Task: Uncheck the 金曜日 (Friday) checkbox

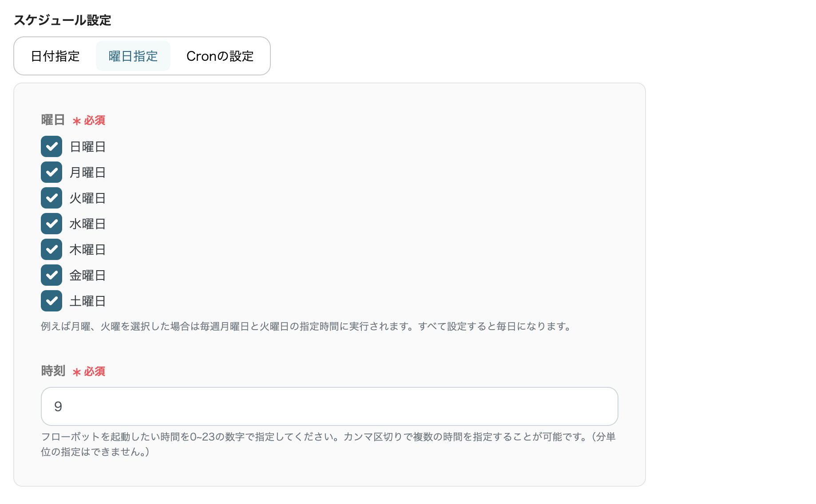Action: (51, 275)
